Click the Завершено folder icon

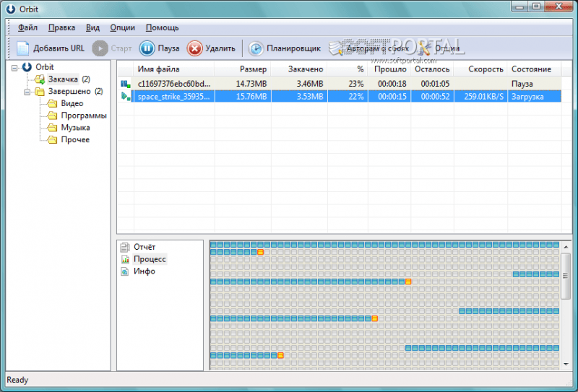(x=40, y=92)
